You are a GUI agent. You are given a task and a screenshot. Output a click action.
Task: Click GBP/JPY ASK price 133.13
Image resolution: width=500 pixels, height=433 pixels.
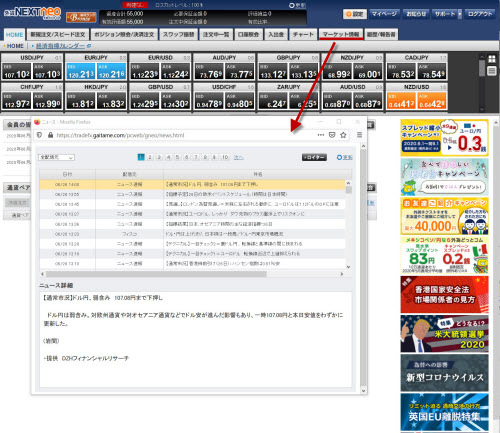point(304,71)
